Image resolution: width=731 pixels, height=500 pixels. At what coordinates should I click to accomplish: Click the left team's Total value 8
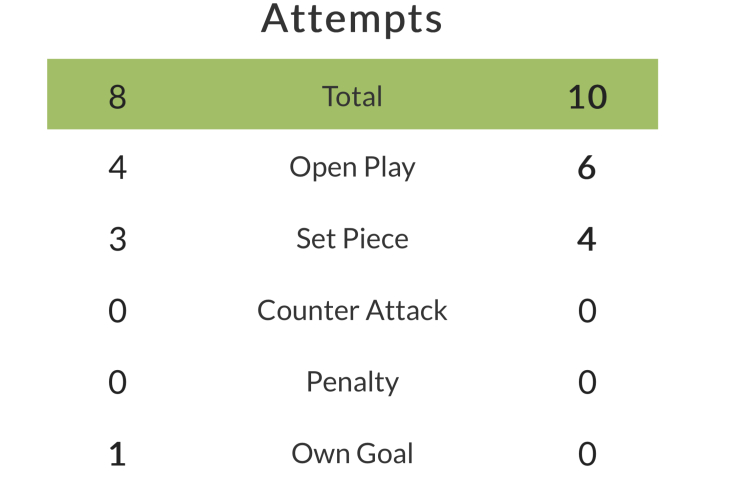point(117,97)
